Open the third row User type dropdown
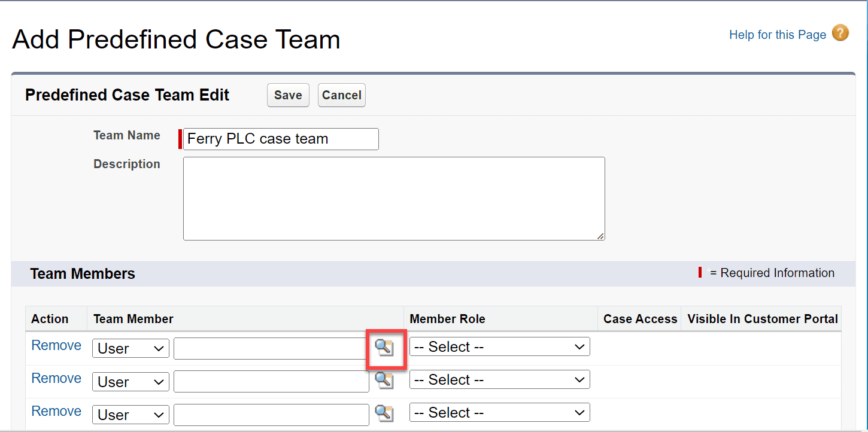The width and height of the screenshot is (868, 432). 130,414
